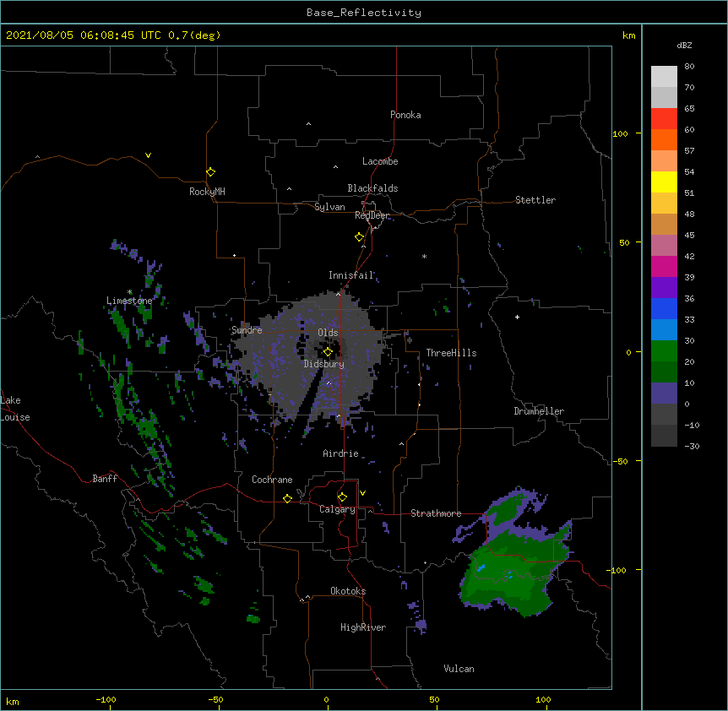Viewport: 728px width, 711px height.
Task: Click the Lake Louise label
Action: [x=15, y=409]
